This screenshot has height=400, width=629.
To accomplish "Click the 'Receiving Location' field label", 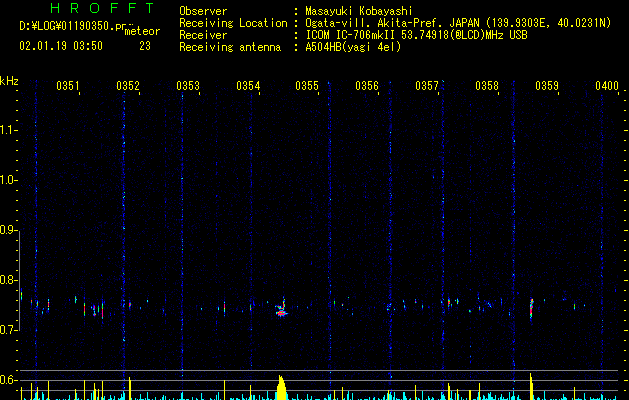I will 233,23.
